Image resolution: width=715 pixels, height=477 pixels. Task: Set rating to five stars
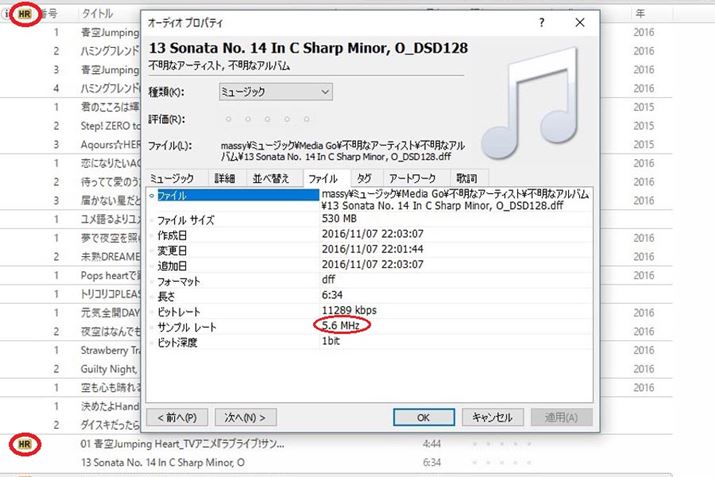point(307,119)
